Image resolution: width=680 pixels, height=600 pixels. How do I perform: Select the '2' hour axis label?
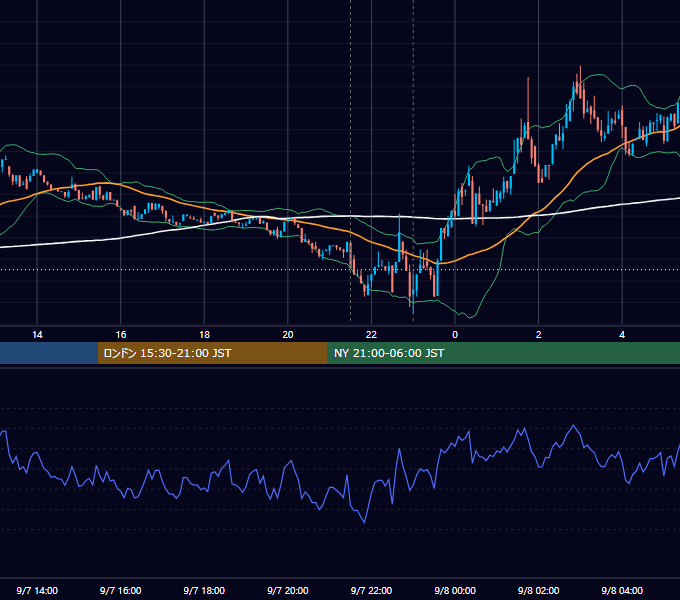tap(539, 335)
